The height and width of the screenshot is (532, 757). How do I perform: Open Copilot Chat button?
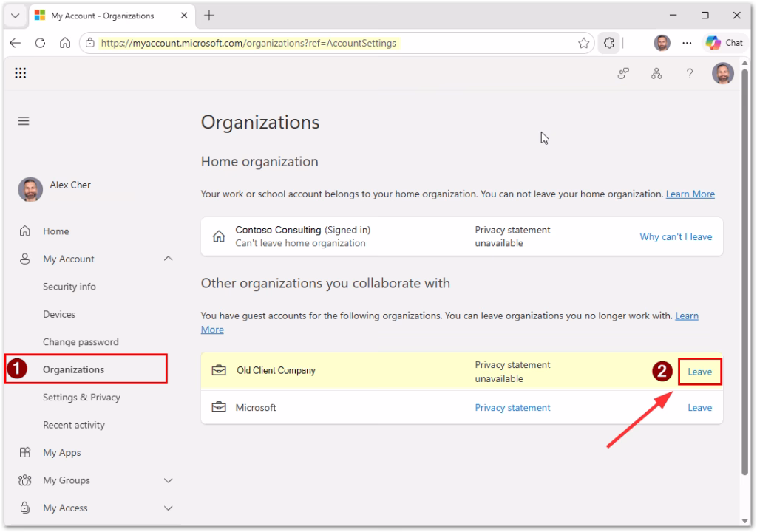(x=724, y=43)
